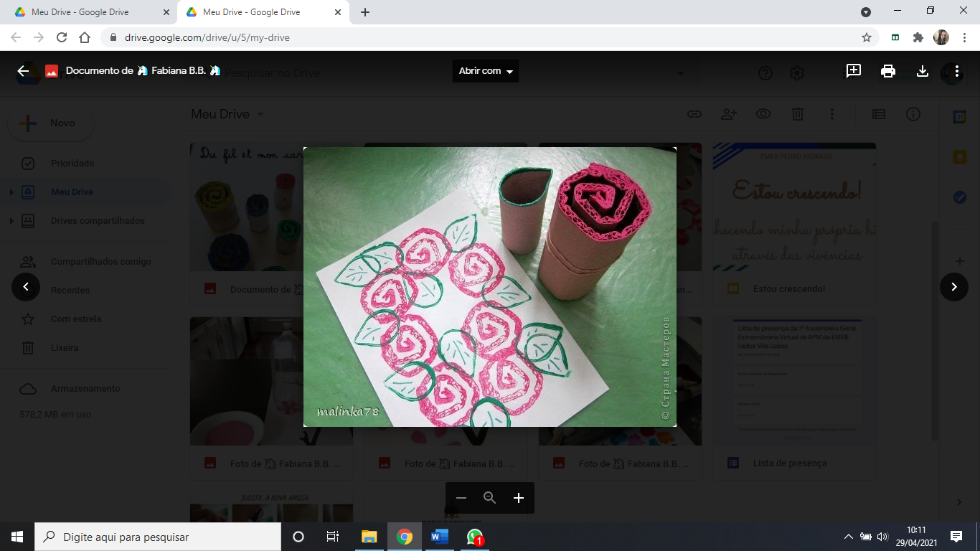980x551 pixels.
Task: Download the previewed image
Action: [923, 71]
